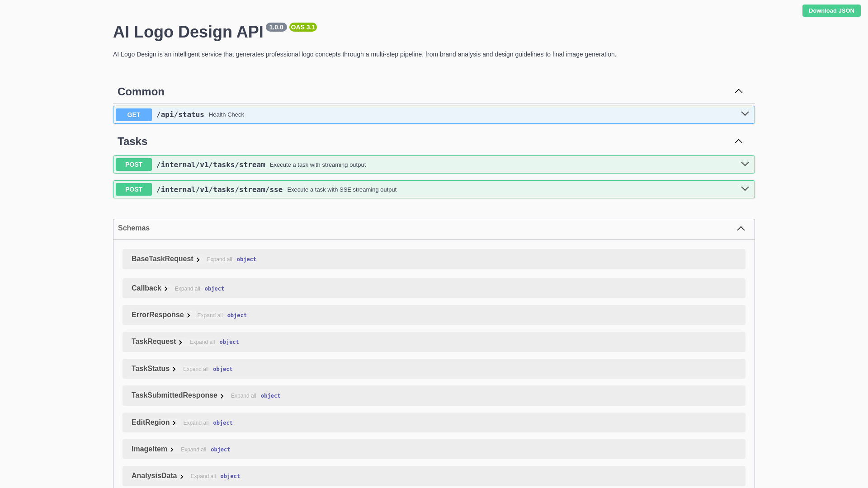Expand the ErrorResponse schema chevron

(x=189, y=315)
